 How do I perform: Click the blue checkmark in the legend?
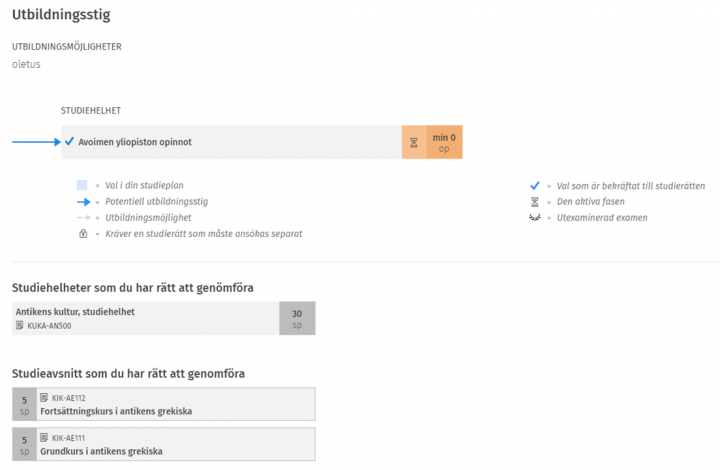pos(535,185)
